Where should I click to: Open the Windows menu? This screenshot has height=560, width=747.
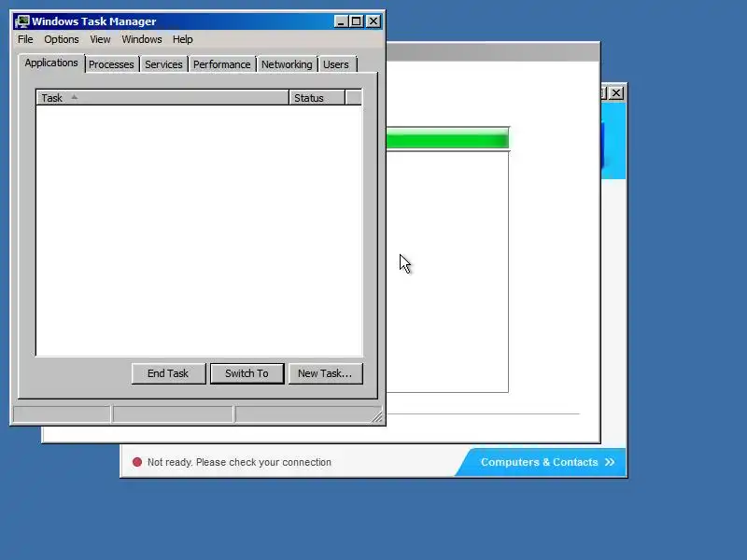142,39
